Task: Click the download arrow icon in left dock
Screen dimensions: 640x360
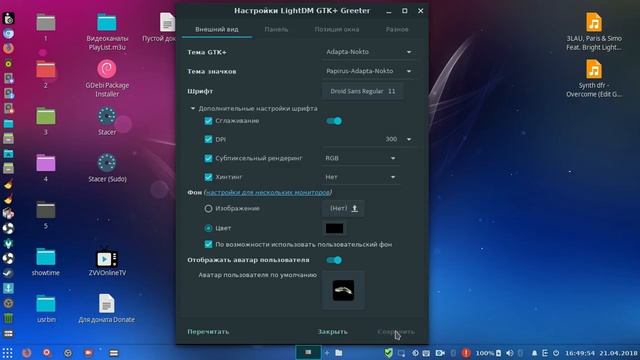Action: 8,288
